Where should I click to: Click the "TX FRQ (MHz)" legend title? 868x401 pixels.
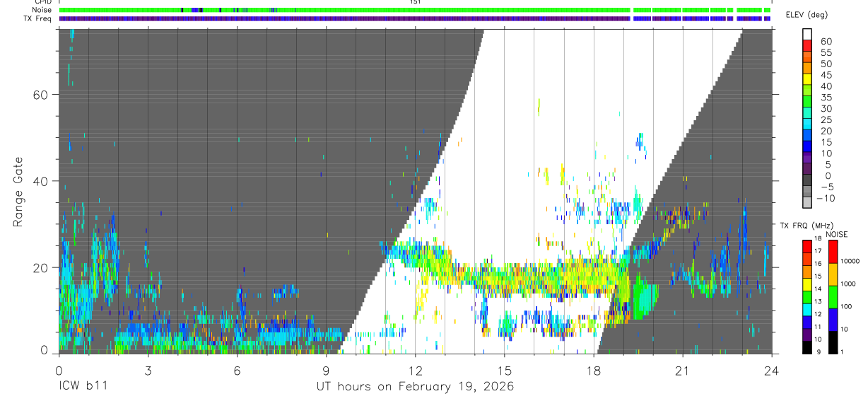806,226
